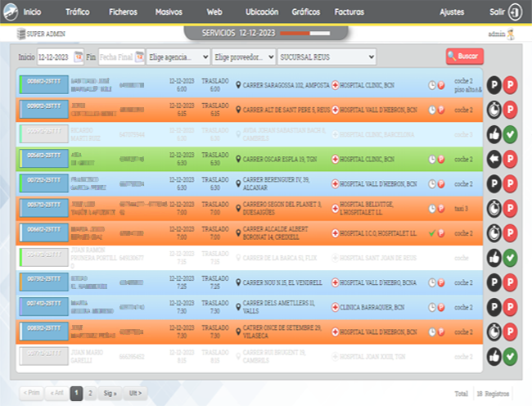Screen dimensions: 532x406
Task: Click the services progress bar in header
Action: [305, 34]
